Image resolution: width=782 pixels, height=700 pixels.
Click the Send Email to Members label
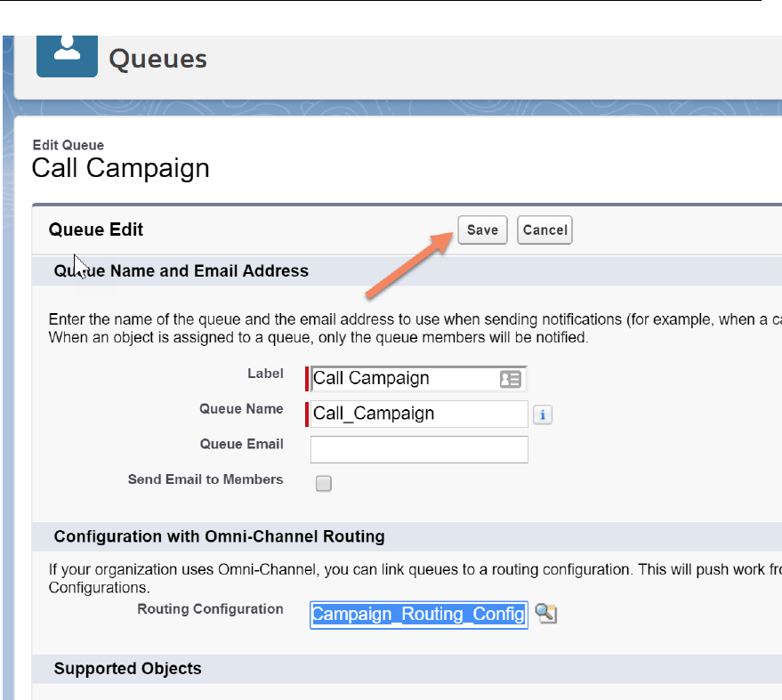tap(206, 479)
